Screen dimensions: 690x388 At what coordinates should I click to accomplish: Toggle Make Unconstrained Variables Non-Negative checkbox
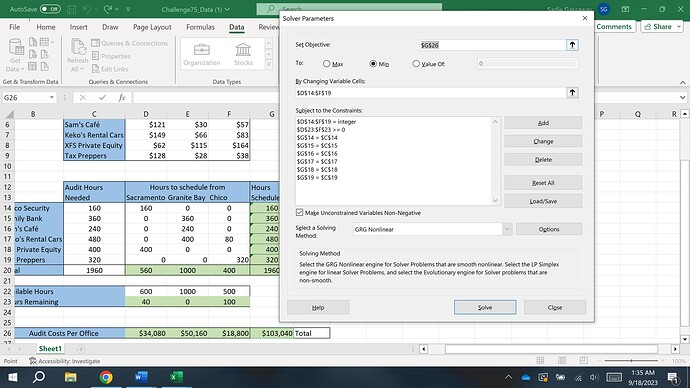click(300, 212)
